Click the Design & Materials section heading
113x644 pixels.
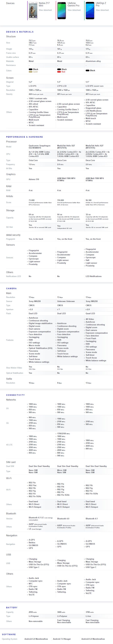[x=20, y=32]
